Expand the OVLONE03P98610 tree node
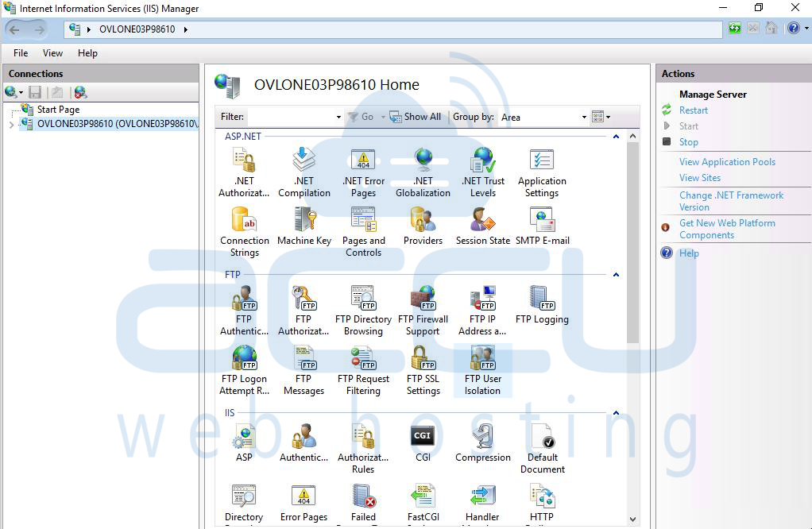The height and width of the screenshot is (529, 812). click(x=10, y=125)
